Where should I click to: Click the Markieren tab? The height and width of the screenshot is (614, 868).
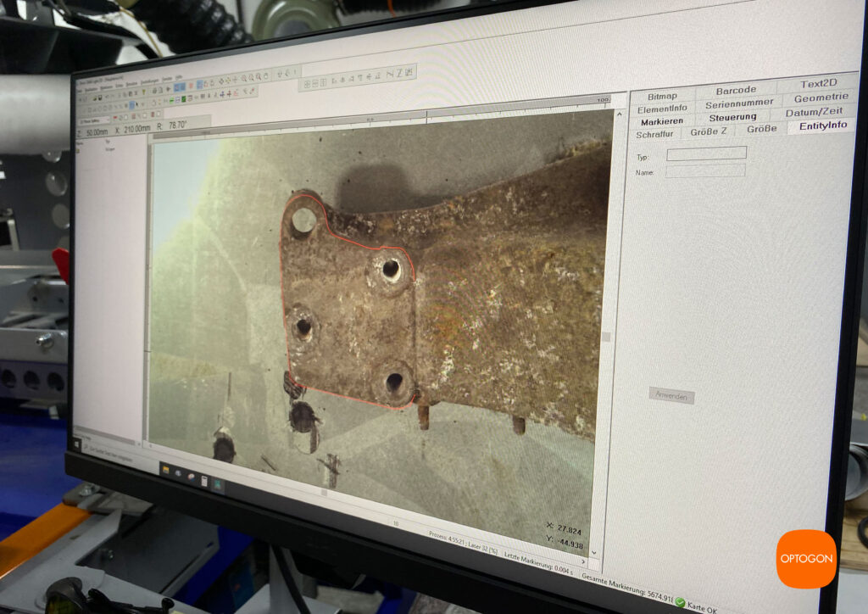click(661, 121)
